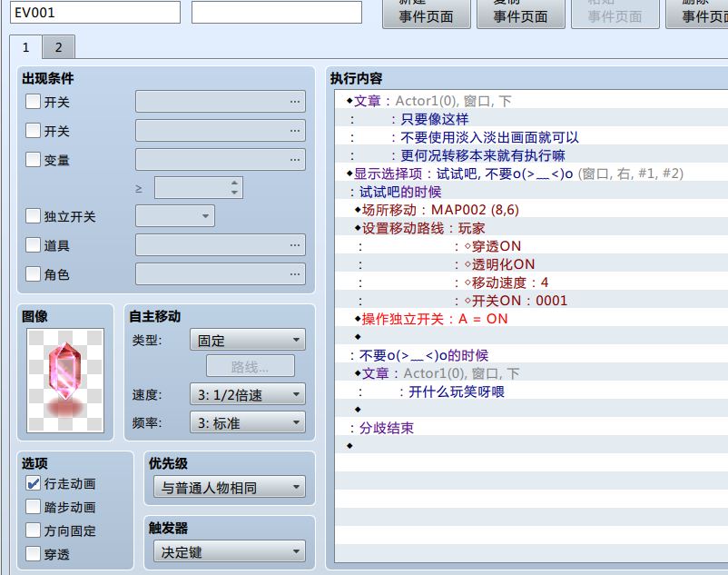Click the 复制 事件页面 button

[x=520, y=13]
